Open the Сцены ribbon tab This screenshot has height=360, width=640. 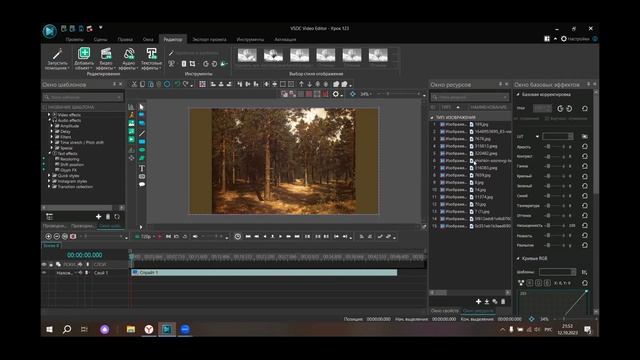(100, 40)
